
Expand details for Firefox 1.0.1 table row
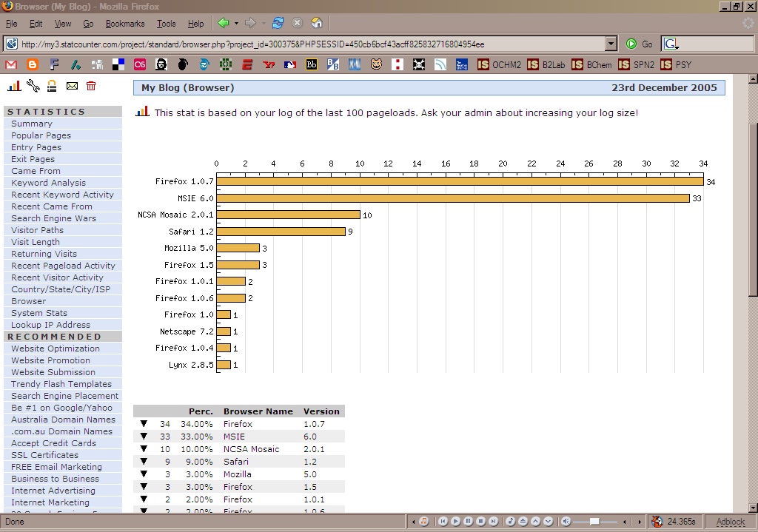tap(144, 499)
